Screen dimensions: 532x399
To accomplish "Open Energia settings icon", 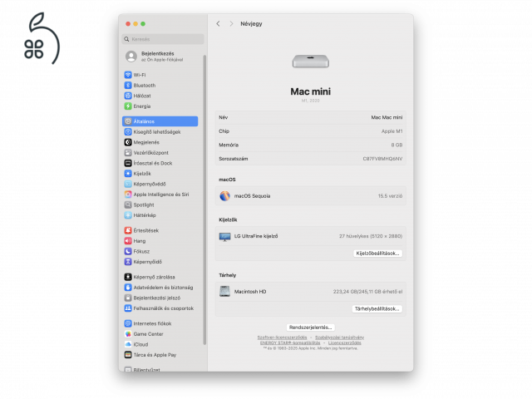I will tap(128, 106).
